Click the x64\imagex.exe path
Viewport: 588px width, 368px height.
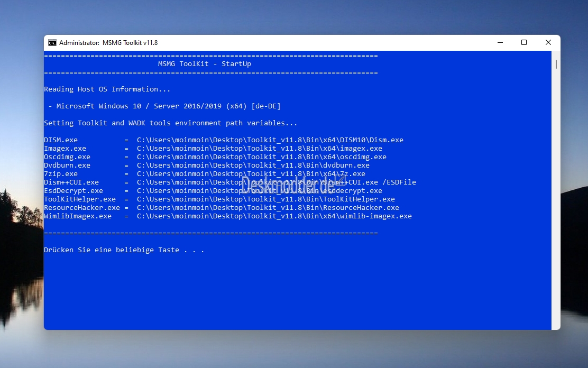[260, 149]
